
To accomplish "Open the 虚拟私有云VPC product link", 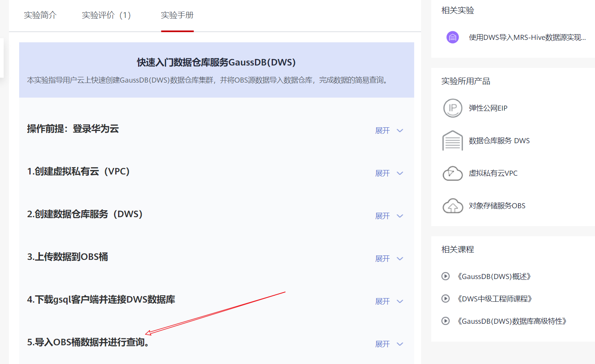I will coord(493,173).
